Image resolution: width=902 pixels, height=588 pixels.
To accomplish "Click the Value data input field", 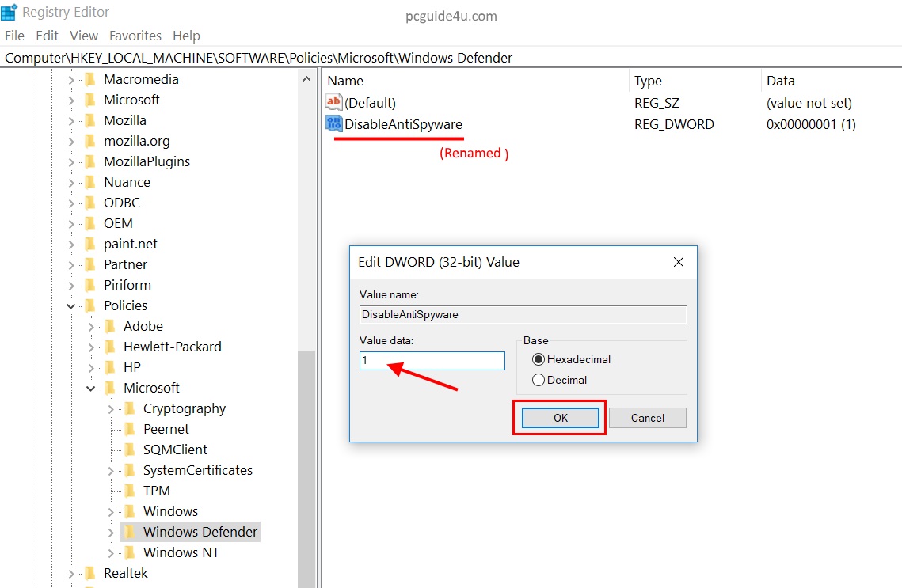I will 432,361.
